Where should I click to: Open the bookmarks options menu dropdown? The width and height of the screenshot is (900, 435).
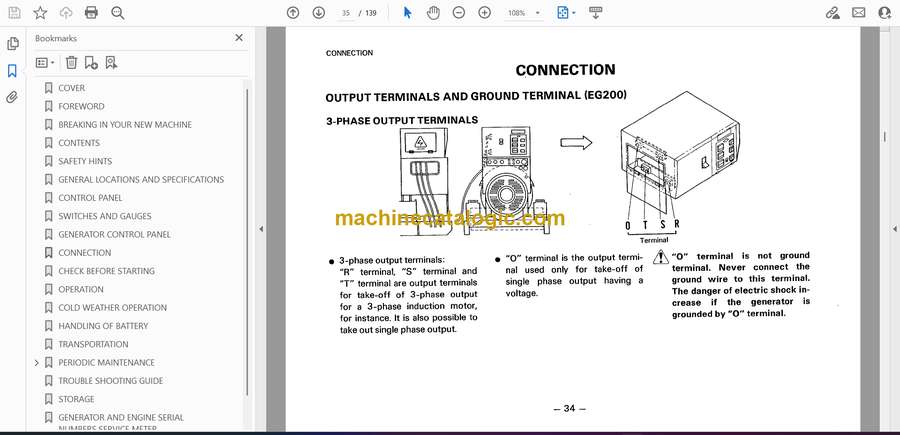click(x=45, y=63)
